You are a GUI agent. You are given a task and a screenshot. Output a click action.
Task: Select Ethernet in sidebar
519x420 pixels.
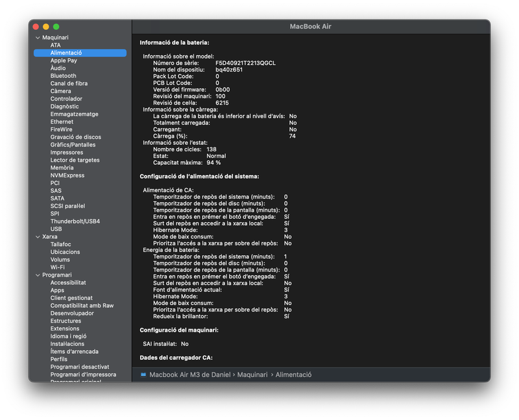click(x=62, y=122)
